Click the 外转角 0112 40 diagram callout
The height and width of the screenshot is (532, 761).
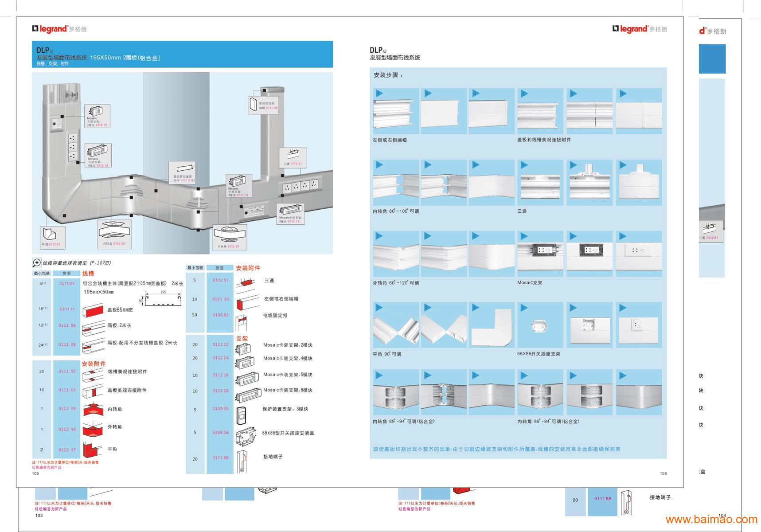point(230,238)
